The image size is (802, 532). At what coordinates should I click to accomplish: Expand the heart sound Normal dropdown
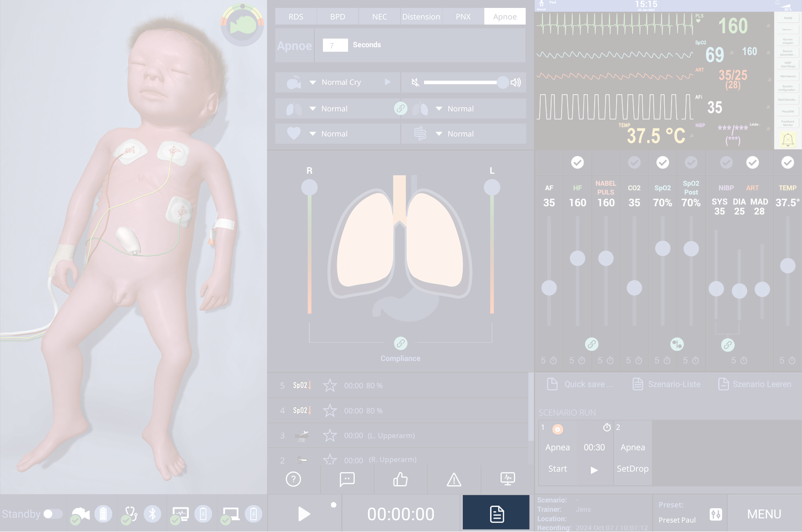[313, 134]
